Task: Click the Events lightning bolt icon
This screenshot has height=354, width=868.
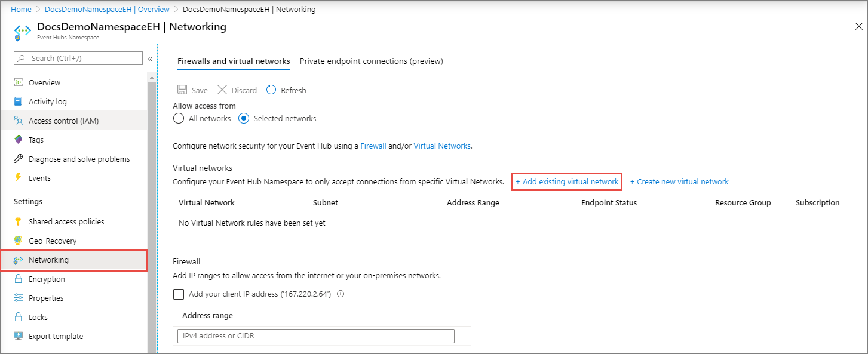Action: (x=18, y=178)
